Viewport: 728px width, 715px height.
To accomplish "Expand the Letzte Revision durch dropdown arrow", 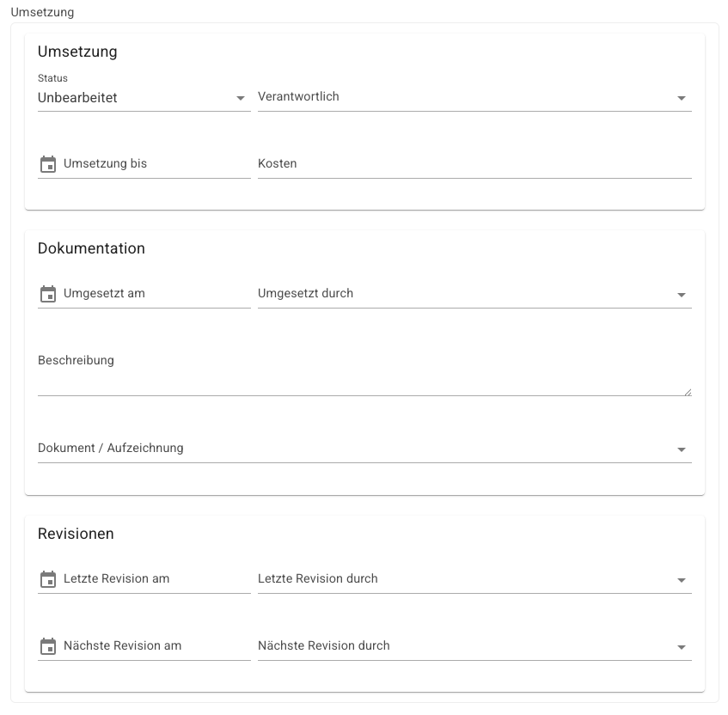I will pos(681,580).
